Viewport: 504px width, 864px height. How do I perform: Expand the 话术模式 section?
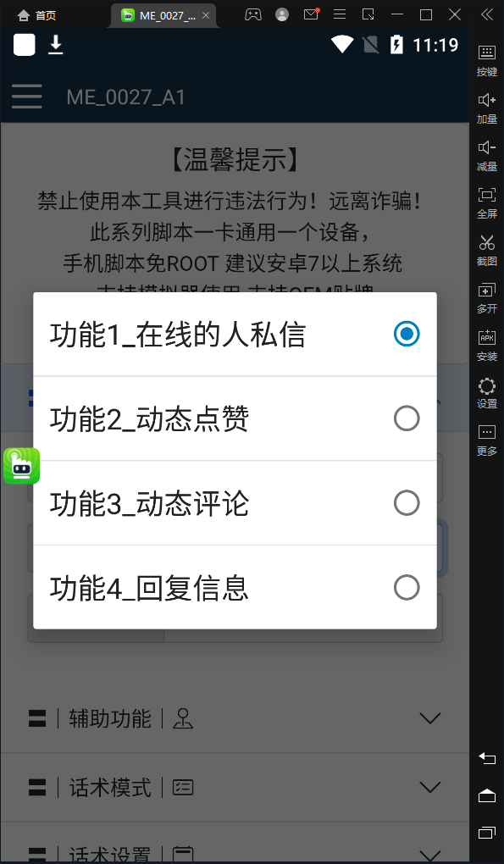pyautogui.click(x=235, y=788)
